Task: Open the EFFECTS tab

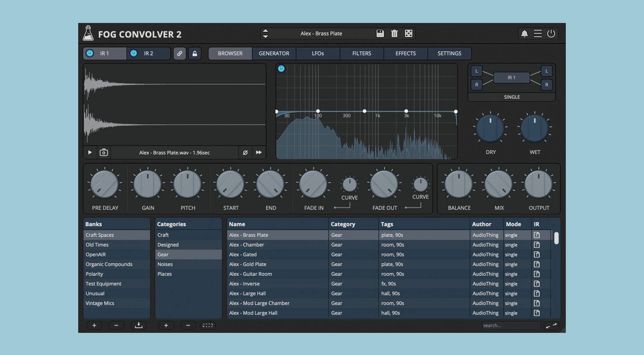Action: tap(405, 53)
